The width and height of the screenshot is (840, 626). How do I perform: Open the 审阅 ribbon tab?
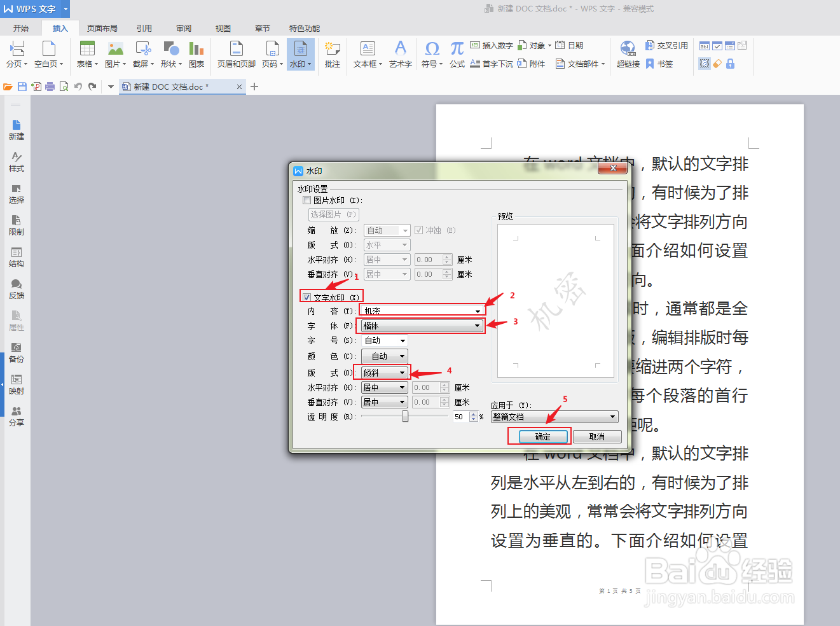pos(183,28)
